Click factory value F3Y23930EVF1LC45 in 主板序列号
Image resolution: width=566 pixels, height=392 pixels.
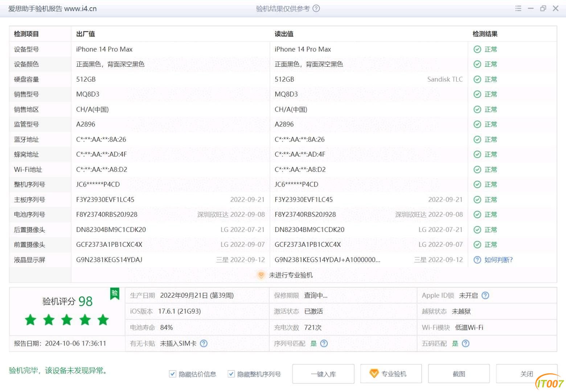(105, 200)
